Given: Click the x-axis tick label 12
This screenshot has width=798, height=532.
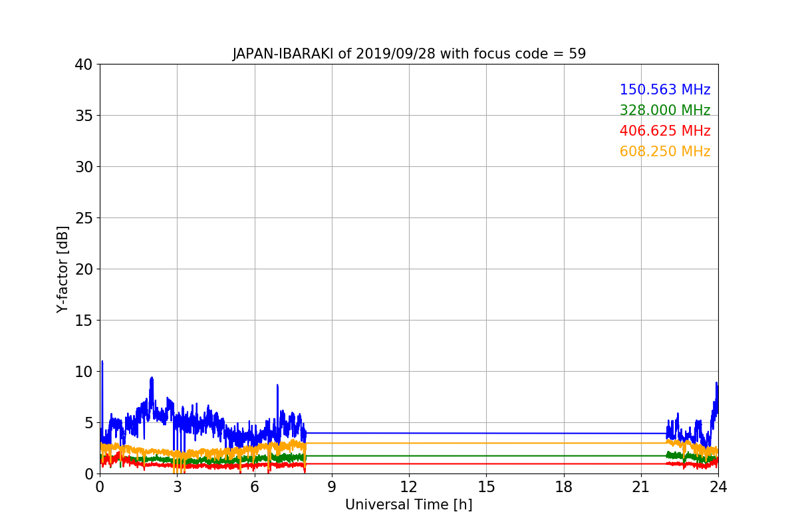Looking at the screenshot, I should [409, 486].
